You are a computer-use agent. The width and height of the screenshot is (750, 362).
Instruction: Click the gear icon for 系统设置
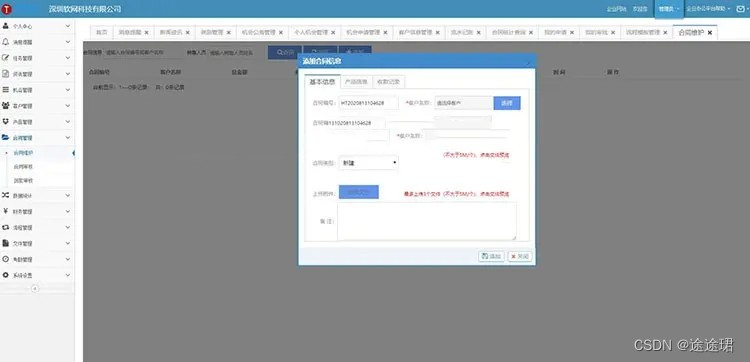point(6,275)
